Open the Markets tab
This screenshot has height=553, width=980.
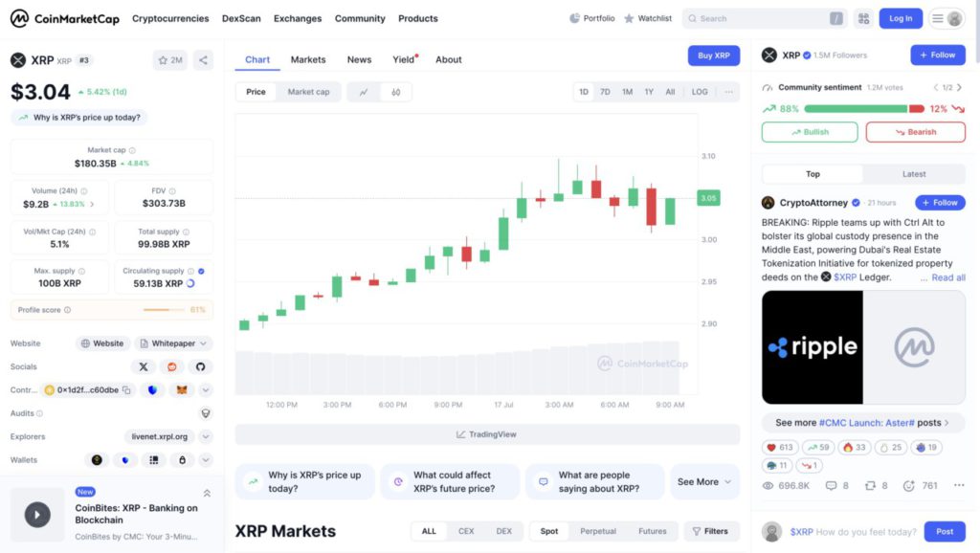click(x=308, y=59)
